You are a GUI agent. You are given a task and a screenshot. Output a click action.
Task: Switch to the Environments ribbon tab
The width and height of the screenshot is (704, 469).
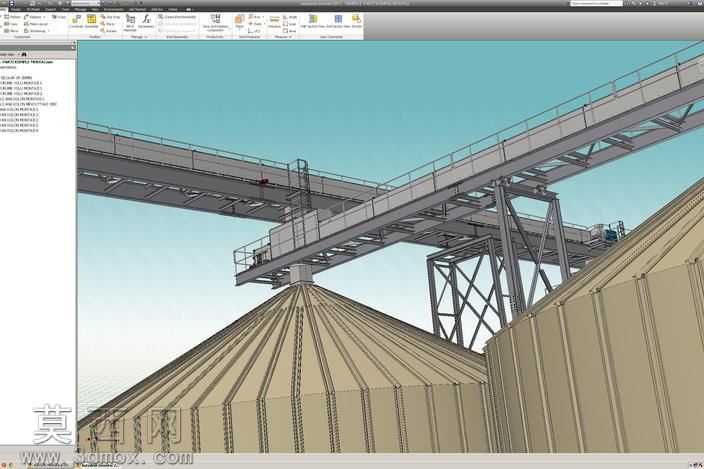[114, 9]
